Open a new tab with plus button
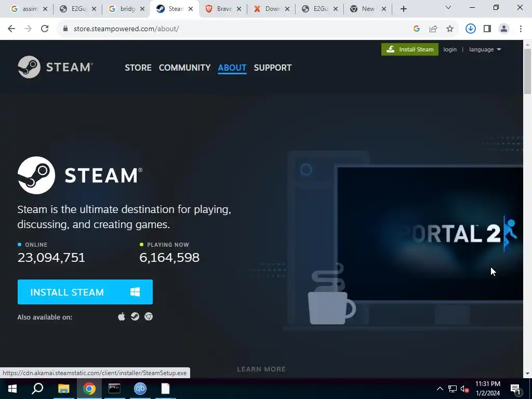 click(403, 9)
